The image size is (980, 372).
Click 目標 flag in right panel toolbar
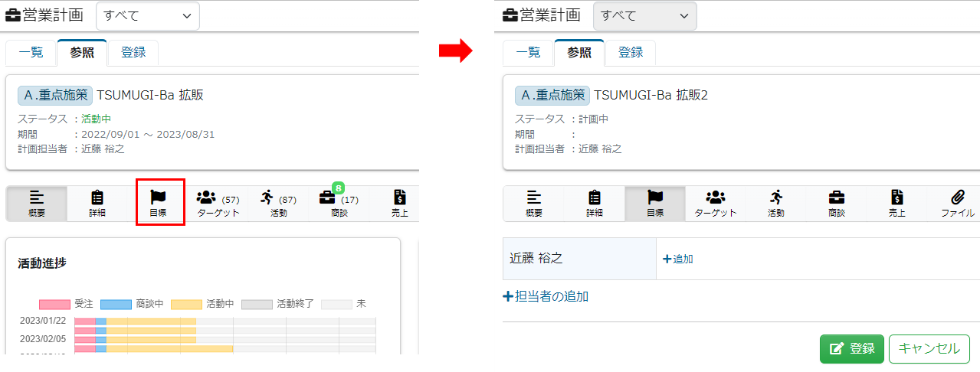655,204
